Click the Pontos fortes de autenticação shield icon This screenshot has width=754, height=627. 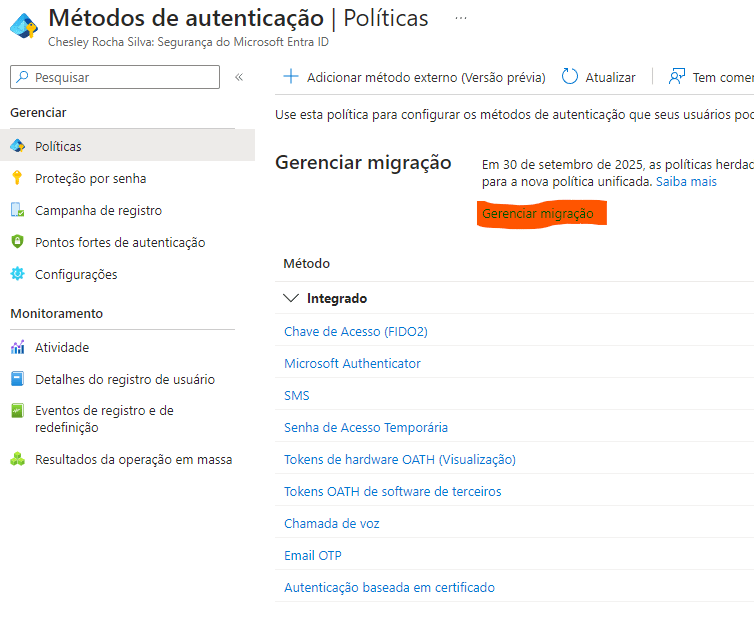(x=17, y=242)
